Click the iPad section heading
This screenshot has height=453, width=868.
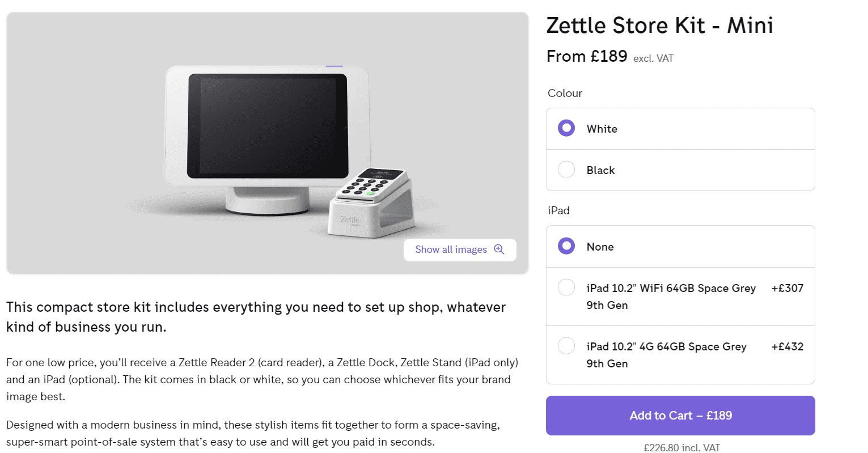[x=558, y=210]
